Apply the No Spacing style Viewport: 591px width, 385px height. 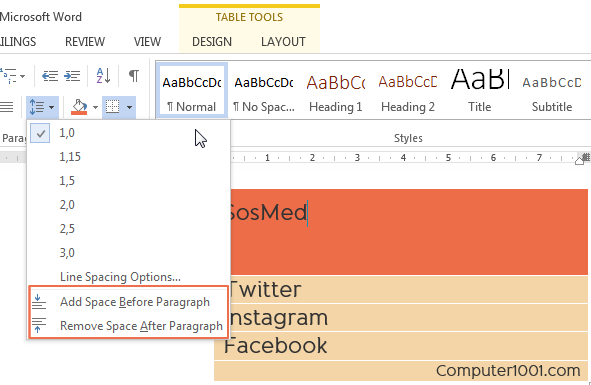[x=264, y=90]
